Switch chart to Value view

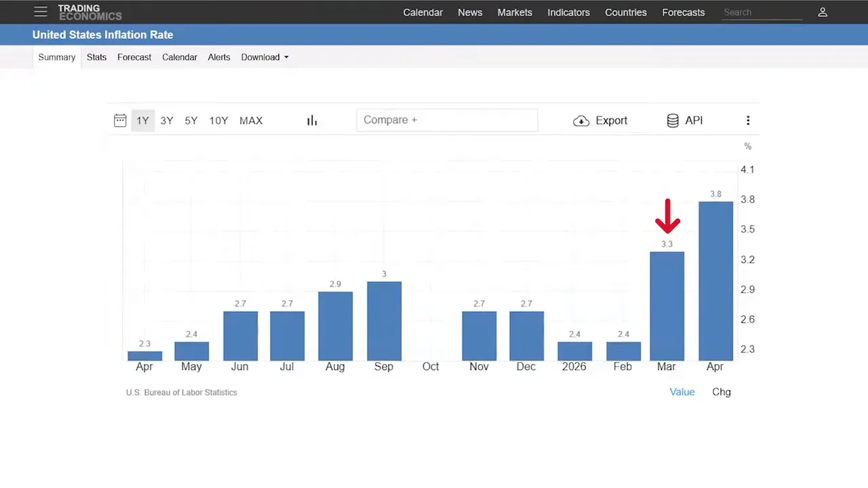click(x=682, y=392)
